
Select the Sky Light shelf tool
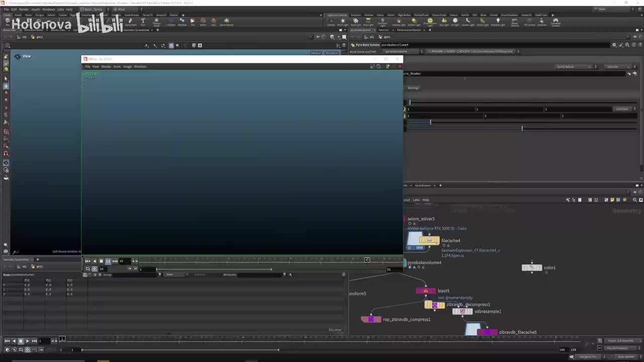click(x=443, y=22)
